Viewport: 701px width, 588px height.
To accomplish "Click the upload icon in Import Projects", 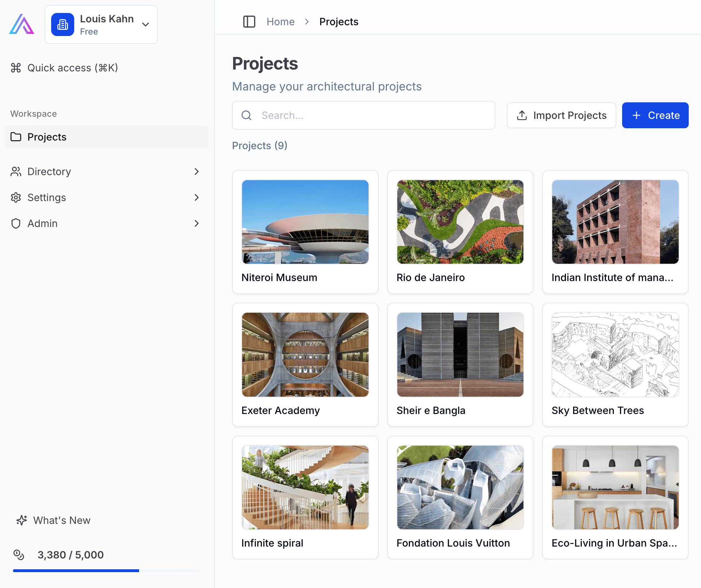I will (x=522, y=115).
